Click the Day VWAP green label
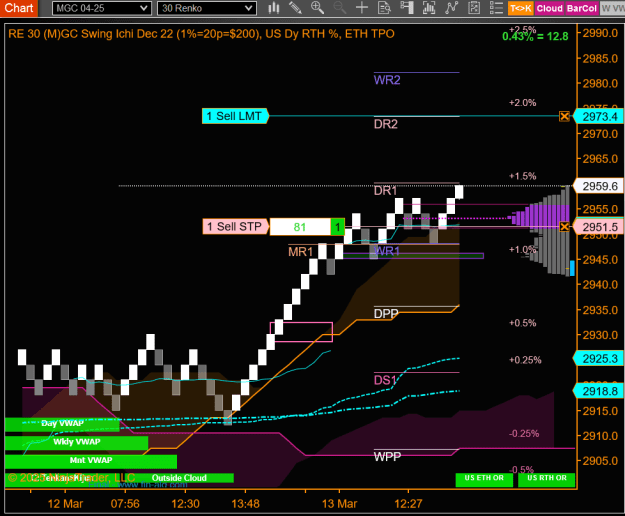The width and height of the screenshot is (625, 516). pos(62,424)
